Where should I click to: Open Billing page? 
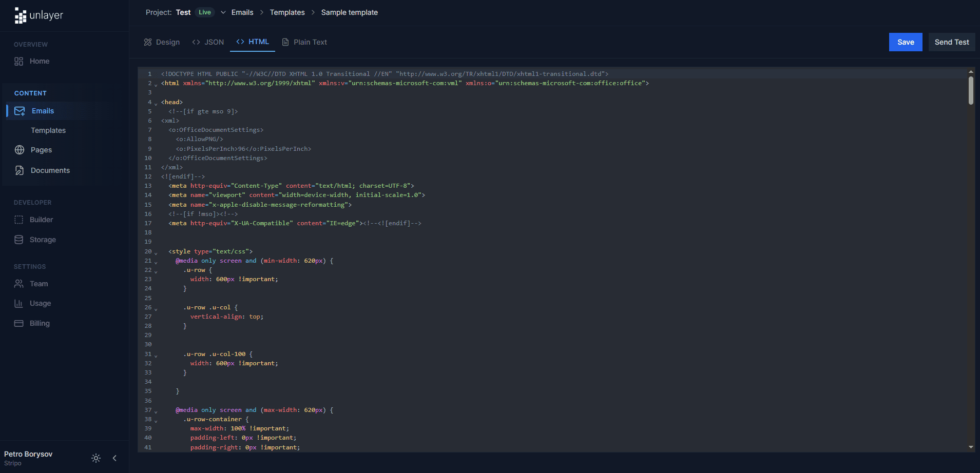point(40,323)
